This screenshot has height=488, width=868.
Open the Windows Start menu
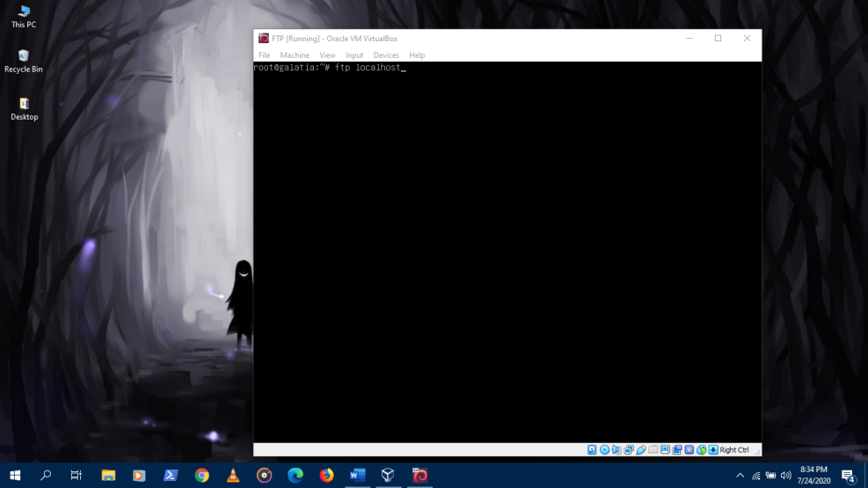click(x=15, y=476)
